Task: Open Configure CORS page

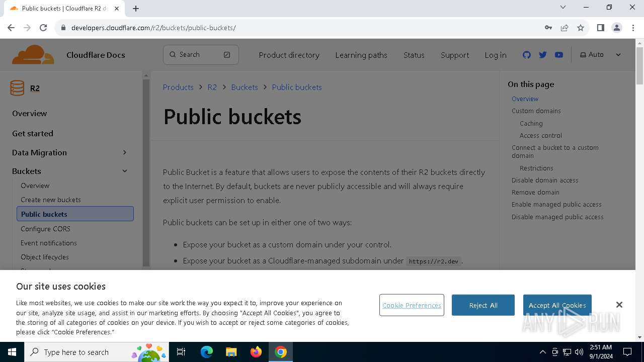Action: pyautogui.click(x=46, y=229)
